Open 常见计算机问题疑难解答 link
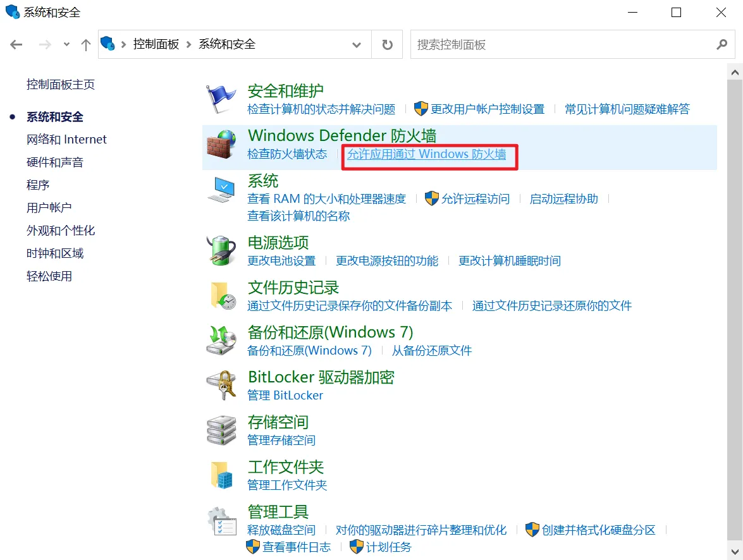 click(627, 109)
